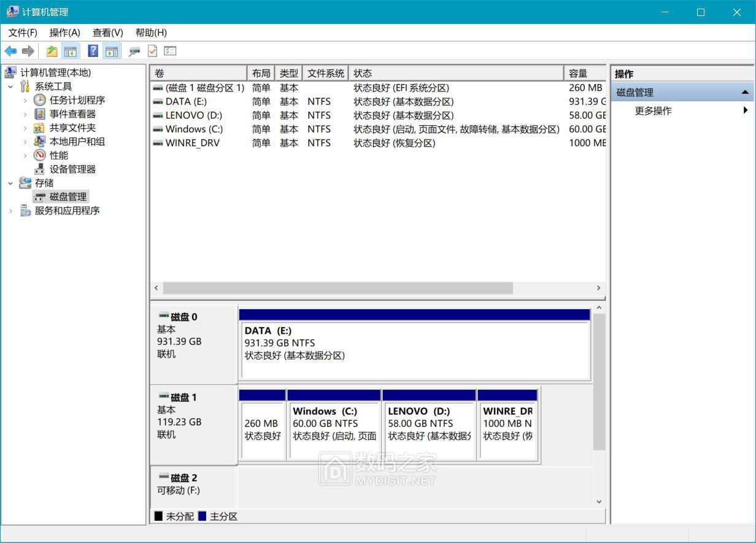
Task: Collapse the 磁盘管理 actions section header
Action: (744, 93)
